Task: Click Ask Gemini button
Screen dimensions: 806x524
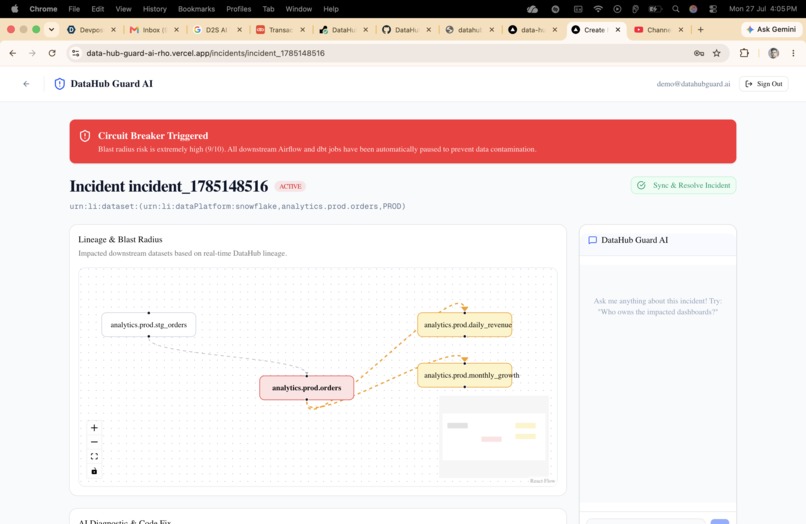Action: click(x=771, y=29)
